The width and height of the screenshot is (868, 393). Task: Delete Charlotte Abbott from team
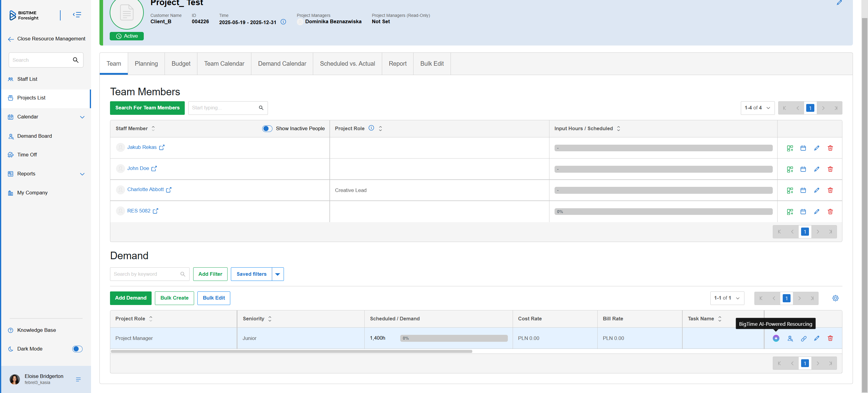pos(830,190)
